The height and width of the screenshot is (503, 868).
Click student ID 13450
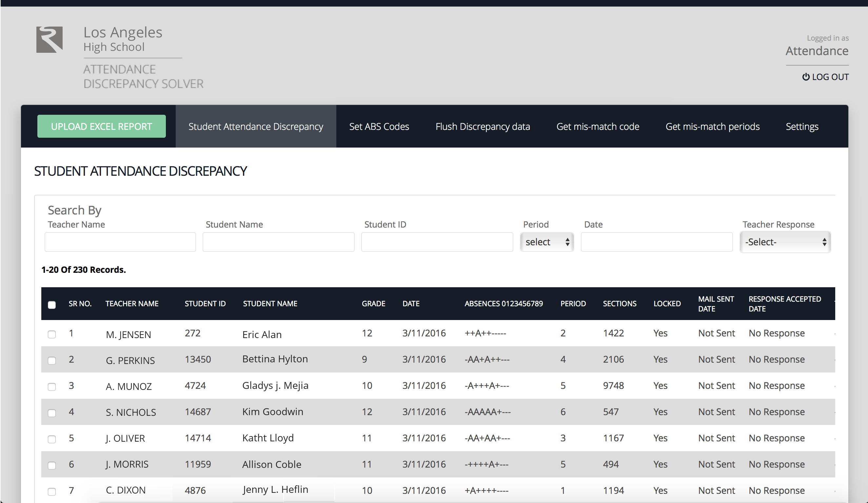(198, 359)
